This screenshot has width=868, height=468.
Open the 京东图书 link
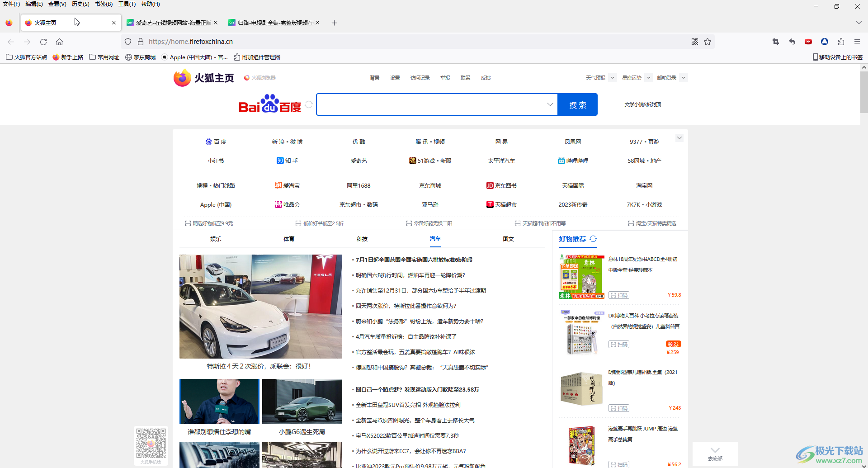pos(501,185)
